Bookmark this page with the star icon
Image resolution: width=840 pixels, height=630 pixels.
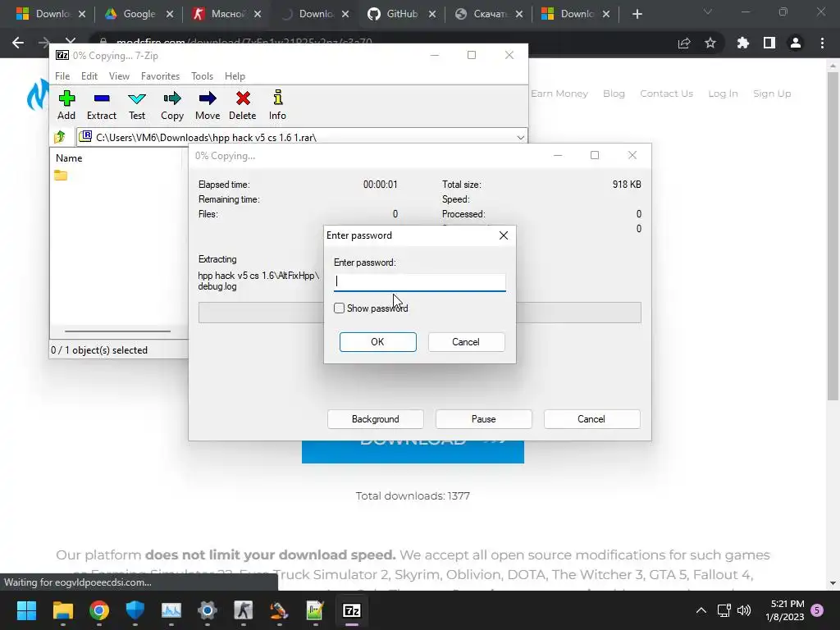(x=710, y=43)
